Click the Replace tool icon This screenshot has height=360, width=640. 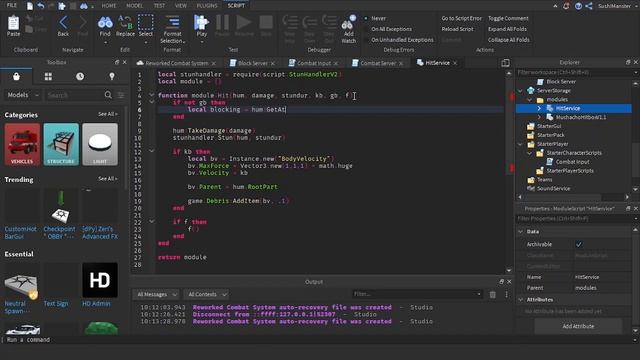coord(125,22)
